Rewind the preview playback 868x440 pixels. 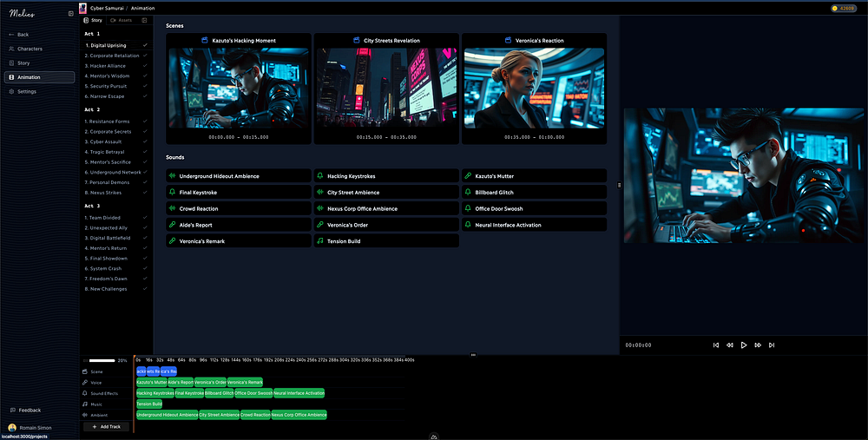[730, 345]
